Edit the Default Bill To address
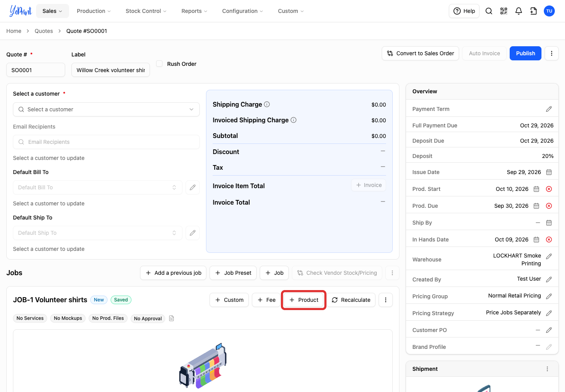 (x=193, y=187)
